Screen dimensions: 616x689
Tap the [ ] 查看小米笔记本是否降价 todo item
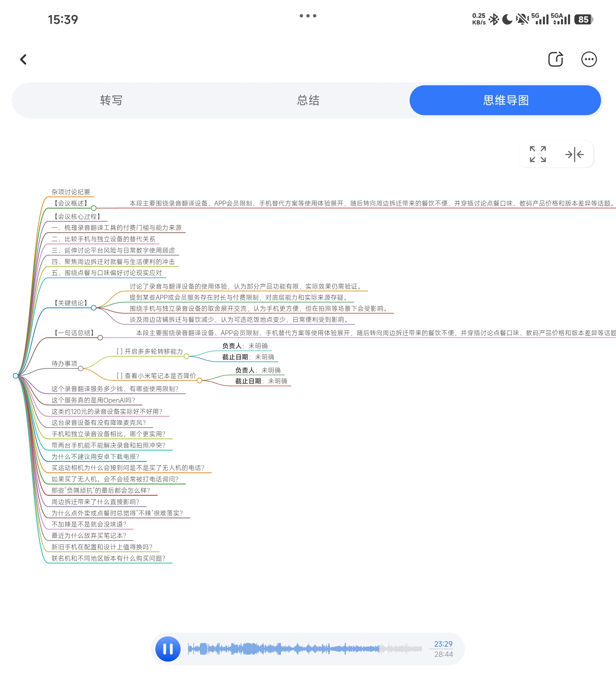pos(156,376)
